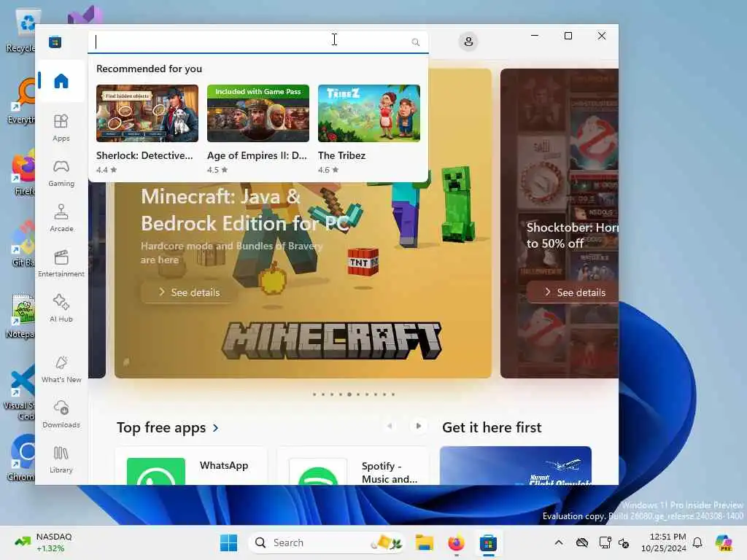Open the Flight Simulator promo tile
Image resolution: width=747 pixels, height=560 pixels.
516,466
